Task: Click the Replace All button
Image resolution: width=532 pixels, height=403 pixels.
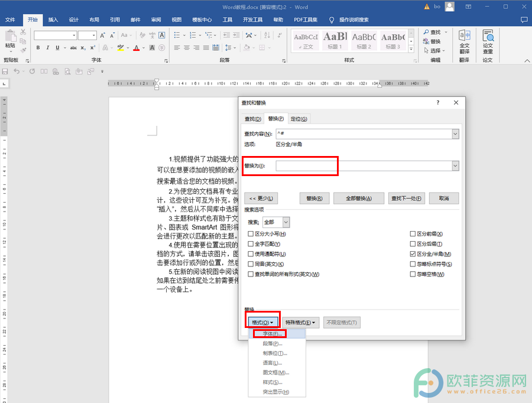Action: click(x=359, y=199)
